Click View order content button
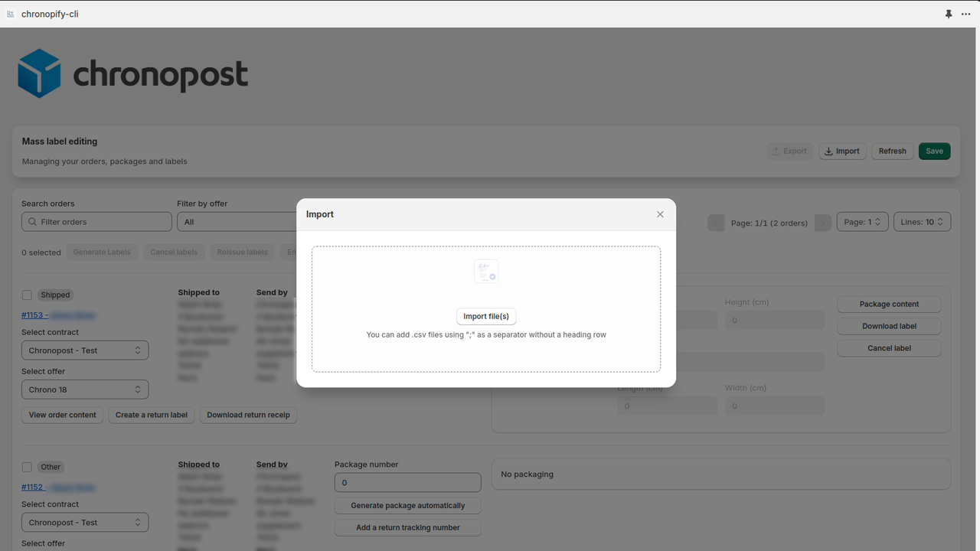The width and height of the screenshot is (980, 551). [63, 415]
